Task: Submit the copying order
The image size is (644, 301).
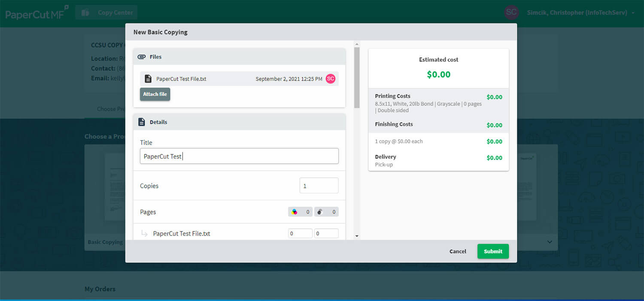Action: pyautogui.click(x=493, y=251)
